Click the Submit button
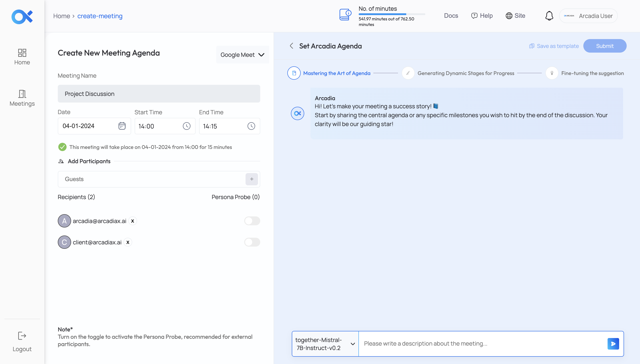This screenshot has width=640, height=364. click(x=605, y=46)
